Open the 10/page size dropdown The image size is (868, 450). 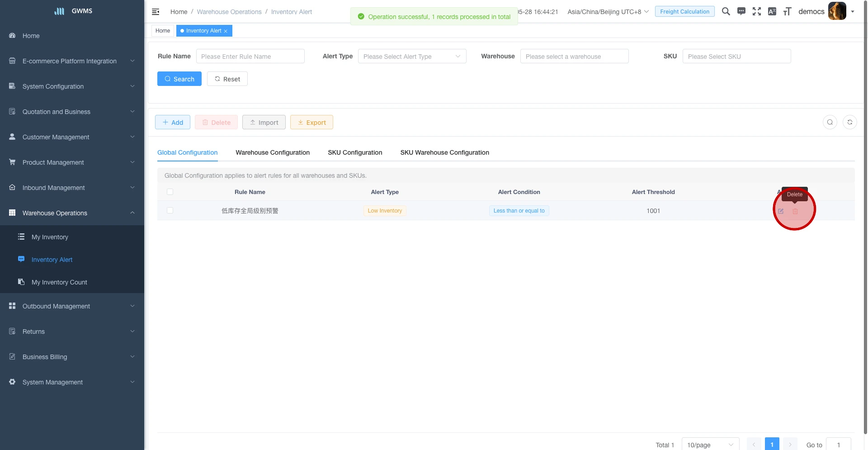[710, 445]
